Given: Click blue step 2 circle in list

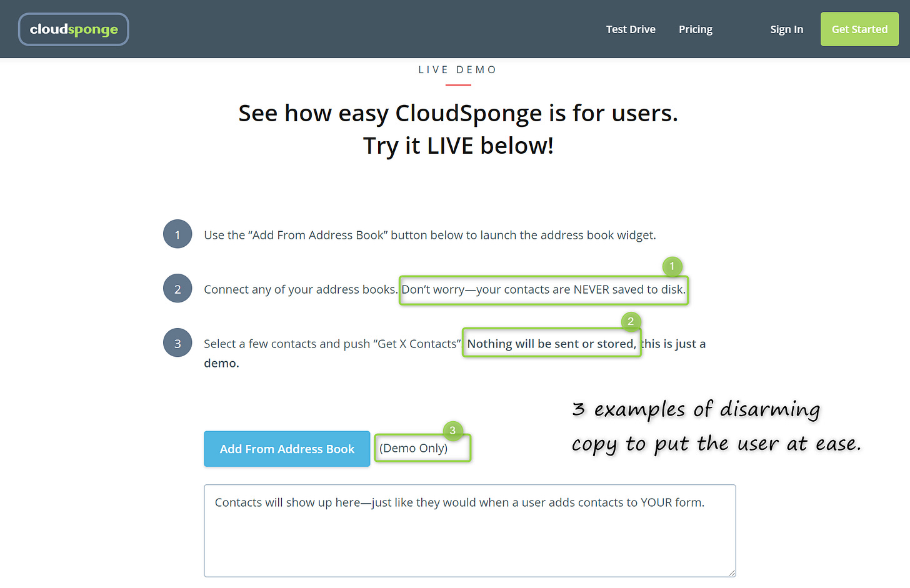Looking at the screenshot, I should pos(177,289).
